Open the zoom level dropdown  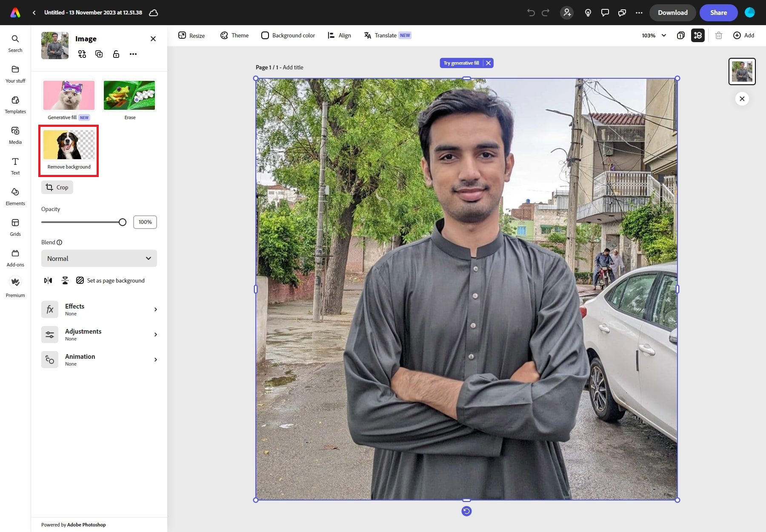coord(654,35)
